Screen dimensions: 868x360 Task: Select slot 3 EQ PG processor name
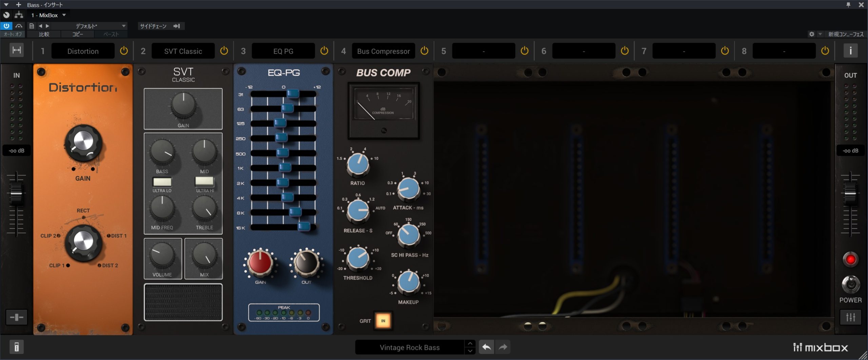coord(283,51)
